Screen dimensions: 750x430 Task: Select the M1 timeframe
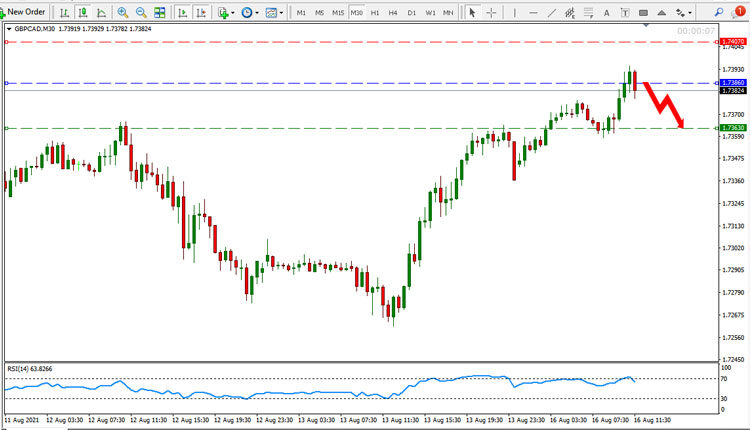coord(301,13)
